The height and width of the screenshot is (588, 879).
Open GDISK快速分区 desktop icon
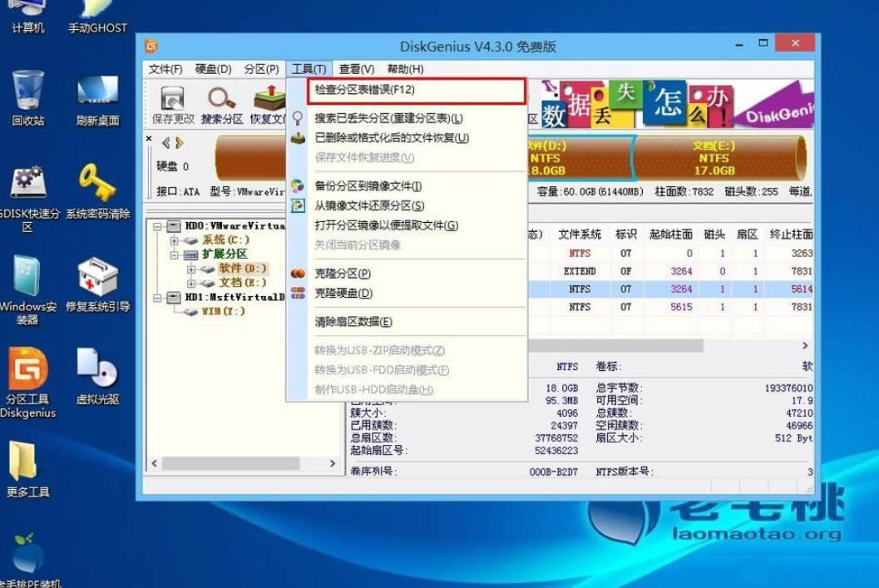(x=27, y=199)
